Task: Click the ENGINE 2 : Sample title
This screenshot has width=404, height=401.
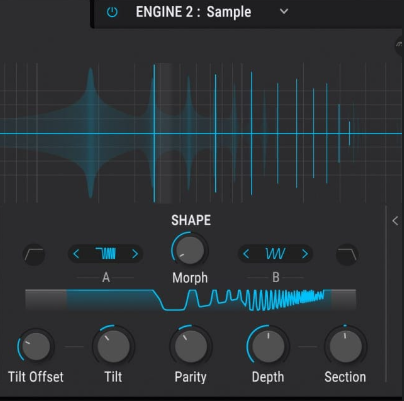Action: [193, 12]
